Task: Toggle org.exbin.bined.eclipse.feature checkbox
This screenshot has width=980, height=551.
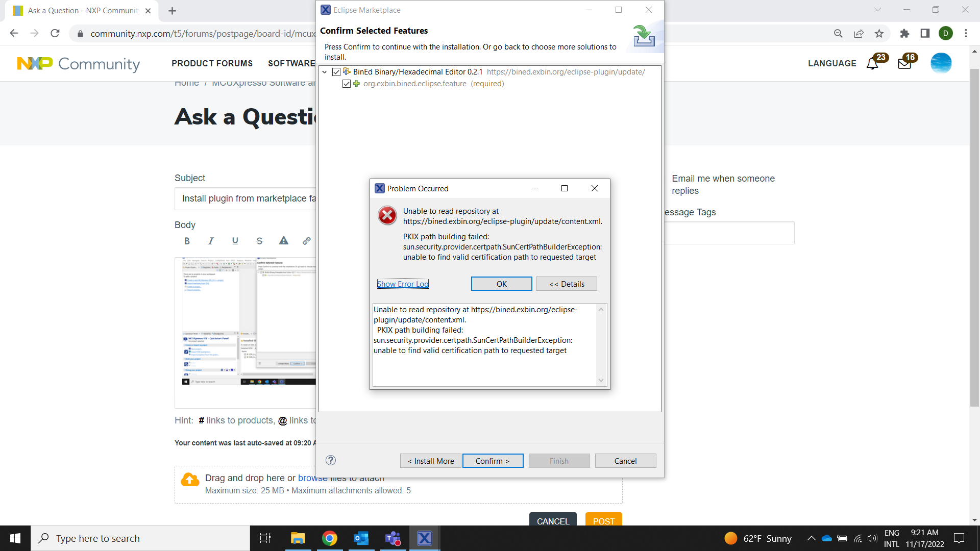Action: pyautogui.click(x=347, y=84)
